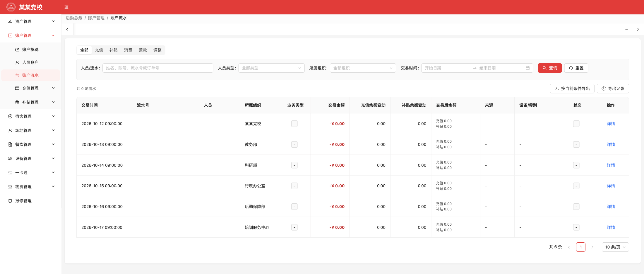
Task: Collapse the 账户管理 menu chevron
Action: click(x=53, y=35)
